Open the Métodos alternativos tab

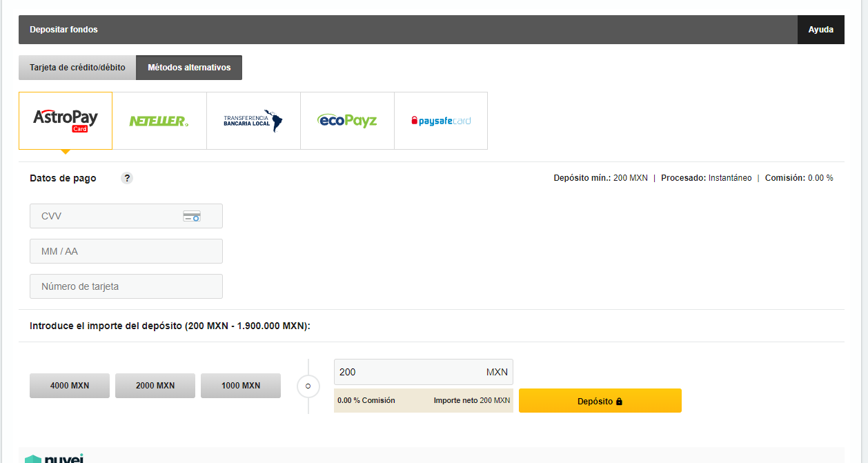pos(189,68)
